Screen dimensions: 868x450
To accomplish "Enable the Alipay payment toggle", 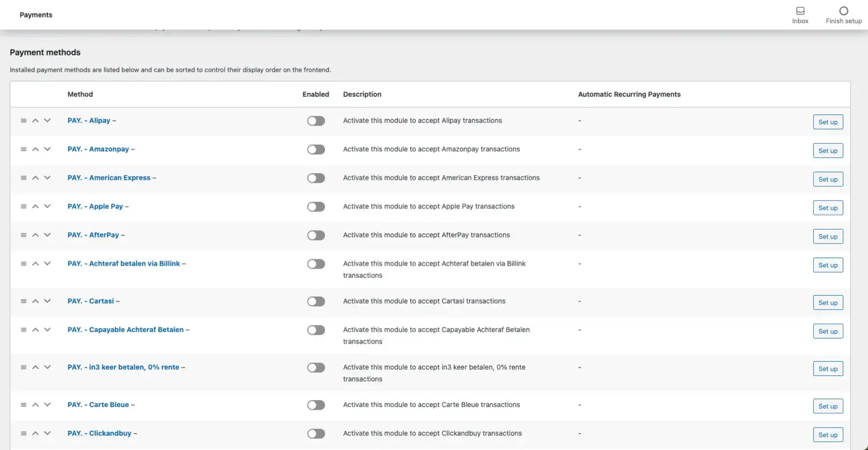I will pos(316,121).
